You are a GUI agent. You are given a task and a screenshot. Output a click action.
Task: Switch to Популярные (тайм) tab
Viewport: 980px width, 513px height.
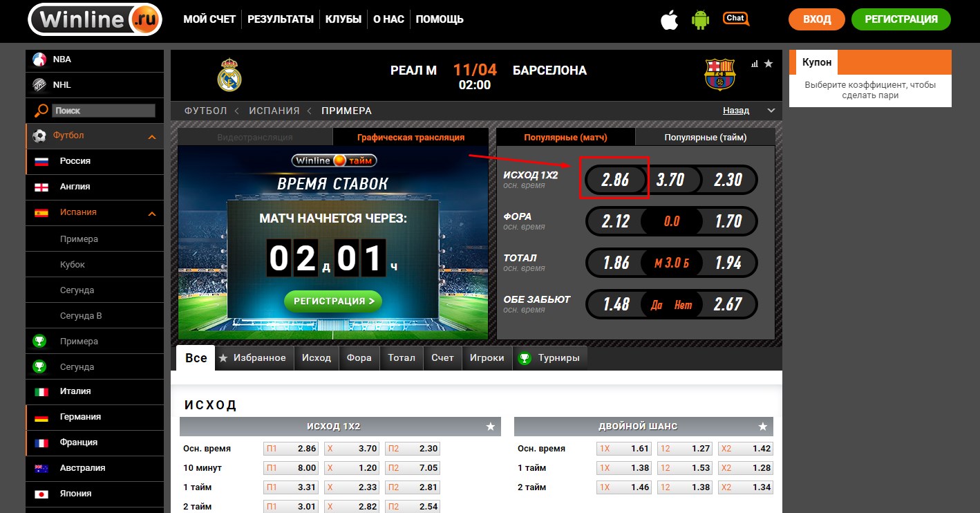coord(705,137)
